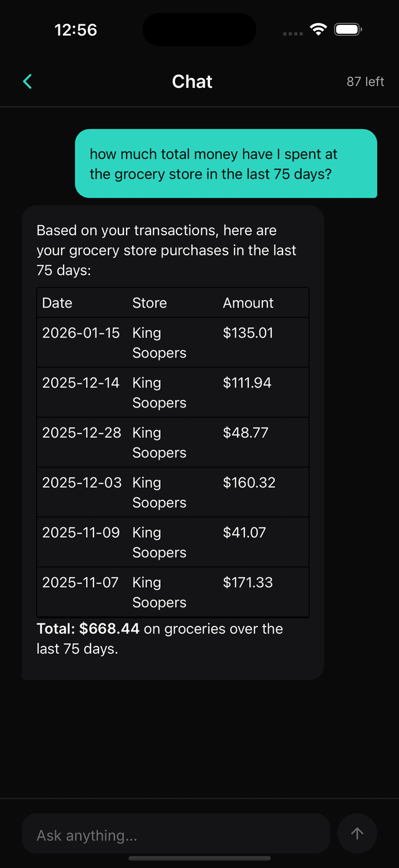399x868 pixels.
Task: Click the Ask anything input field
Action: pos(175,835)
